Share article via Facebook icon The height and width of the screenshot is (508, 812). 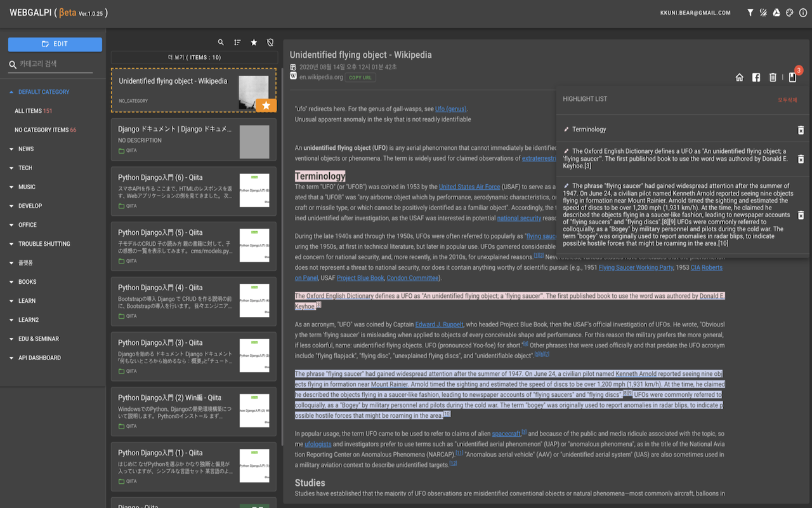click(756, 77)
